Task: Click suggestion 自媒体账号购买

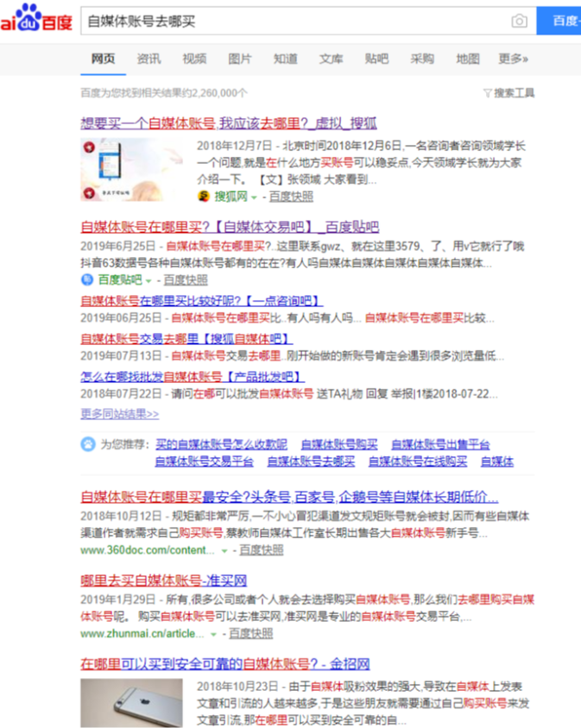Action: (x=339, y=444)
